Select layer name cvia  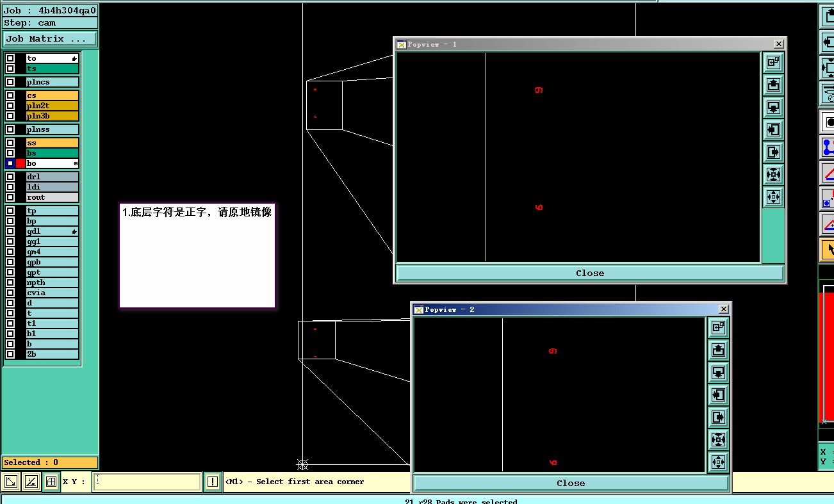(x=53, y=293)
